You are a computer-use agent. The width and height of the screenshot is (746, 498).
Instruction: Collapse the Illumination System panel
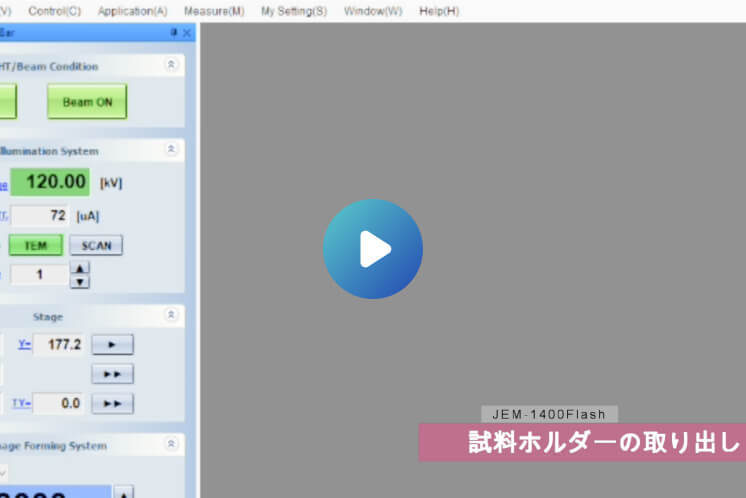[171, 150]
